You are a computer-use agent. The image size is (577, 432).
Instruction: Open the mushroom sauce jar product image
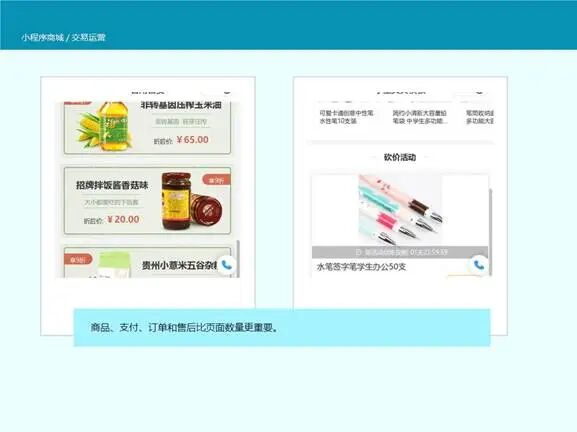point(192,201)
